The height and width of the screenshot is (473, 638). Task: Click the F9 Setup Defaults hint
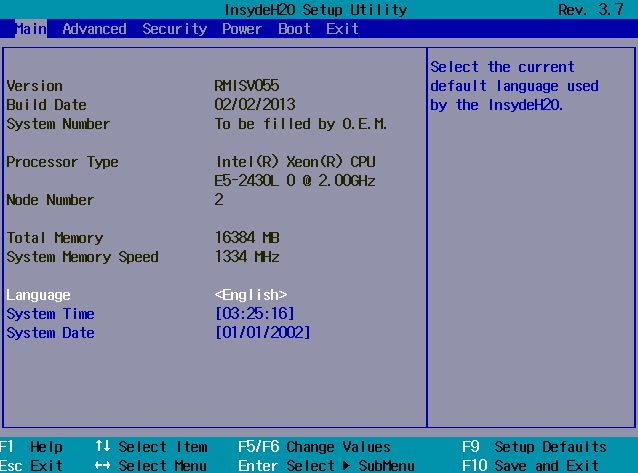pos(534,447)
